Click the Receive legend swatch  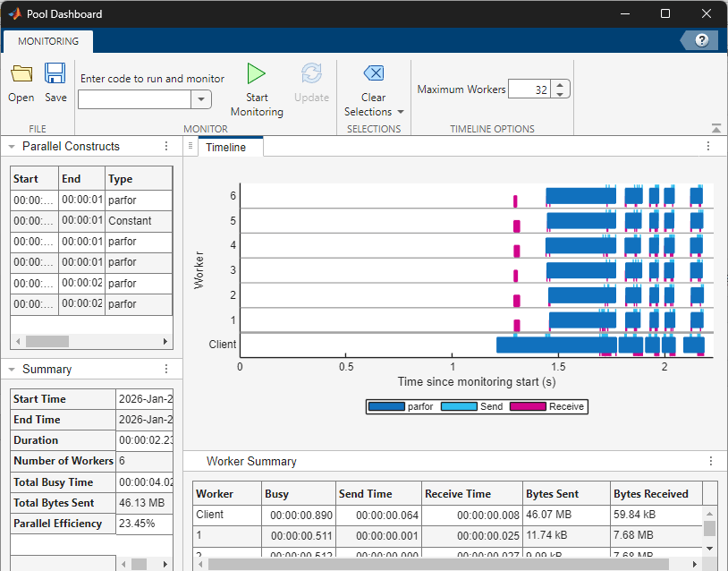[528, 406]
